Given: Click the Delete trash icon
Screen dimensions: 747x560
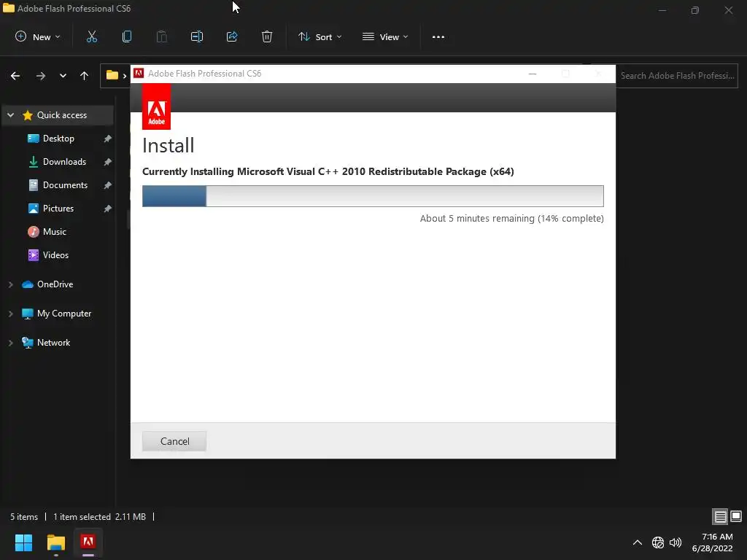Looking at the screenshot, I should (x=267, y=36).
